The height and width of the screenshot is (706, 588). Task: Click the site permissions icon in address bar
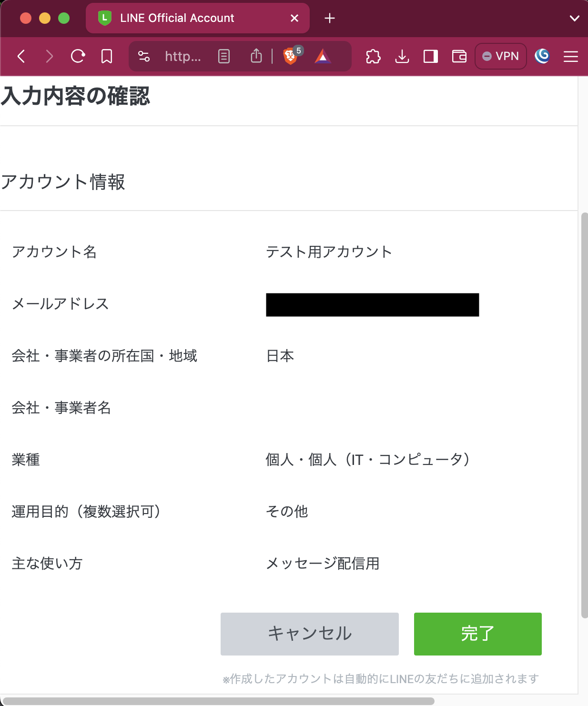[x=144, y=56]
